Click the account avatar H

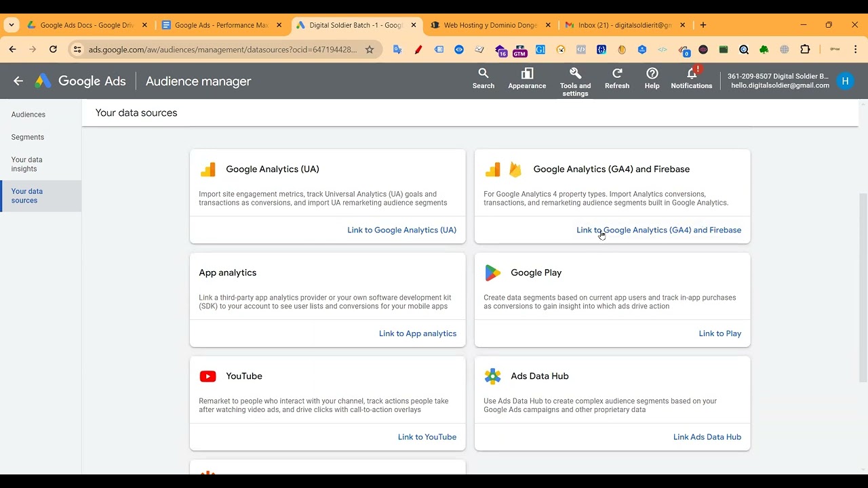[x=845, y=81]
